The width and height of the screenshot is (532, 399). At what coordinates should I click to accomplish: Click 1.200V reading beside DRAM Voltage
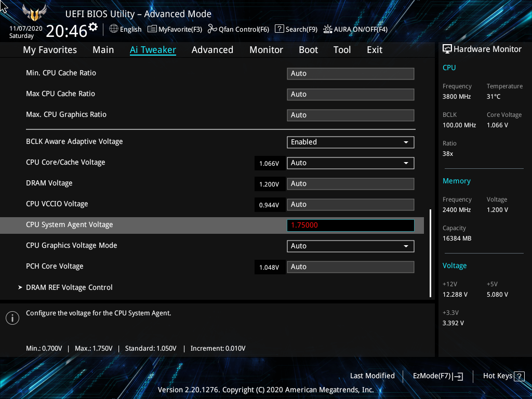[269, 184]
